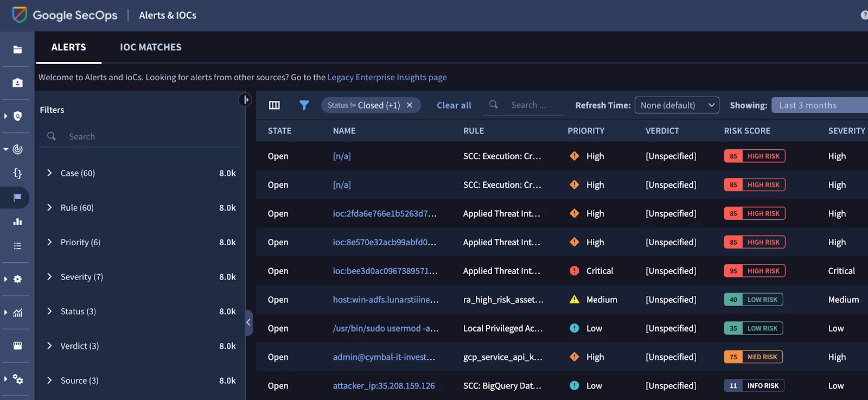Screen dimensions: 868x400
Task: Click the Clear all filters link
Action: pos(454,105)
